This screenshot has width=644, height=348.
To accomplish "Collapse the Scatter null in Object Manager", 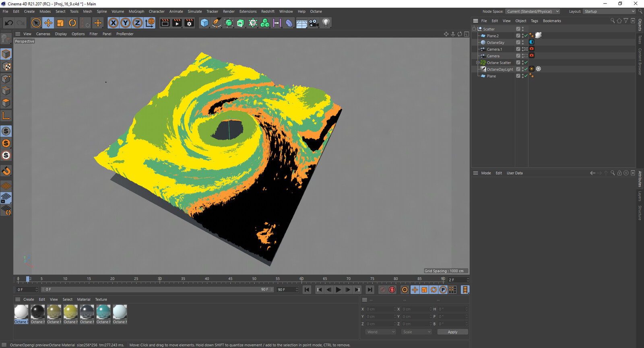I will tap(474, 29).
